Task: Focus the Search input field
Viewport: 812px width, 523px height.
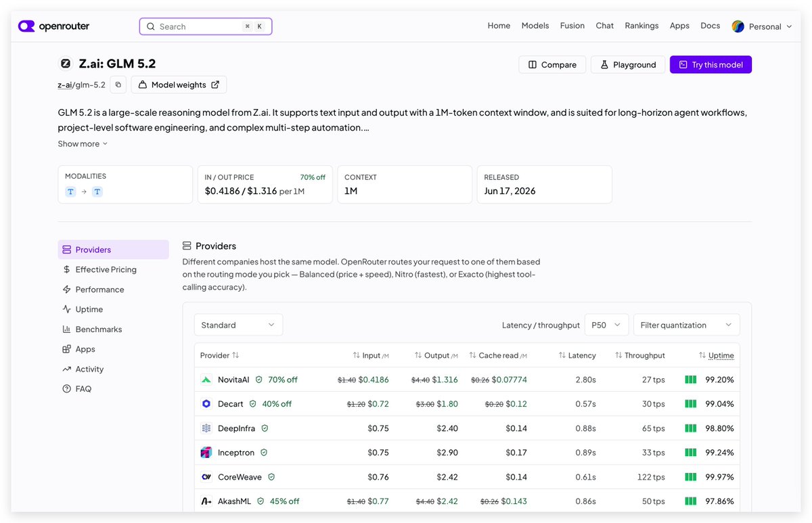Action: [x=206, y=26]
